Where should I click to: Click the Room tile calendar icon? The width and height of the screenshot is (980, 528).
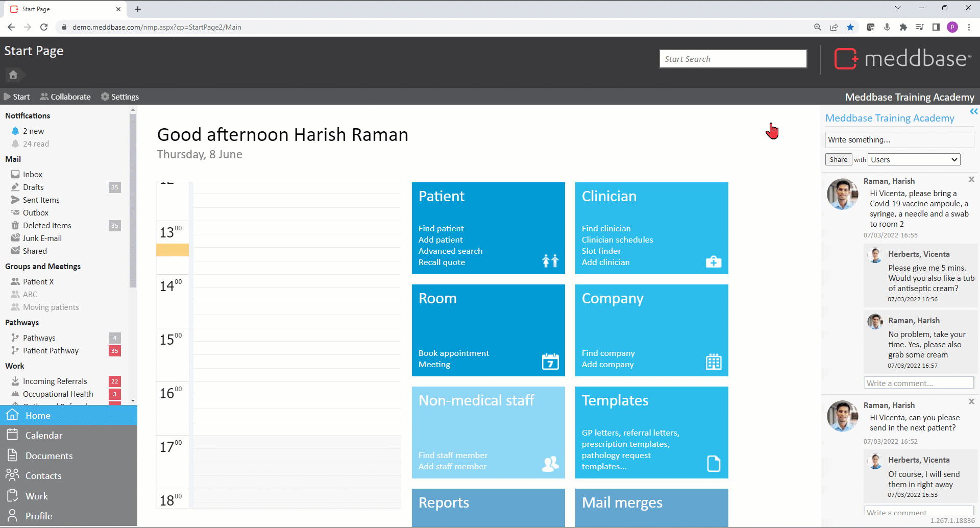point(550,362)
